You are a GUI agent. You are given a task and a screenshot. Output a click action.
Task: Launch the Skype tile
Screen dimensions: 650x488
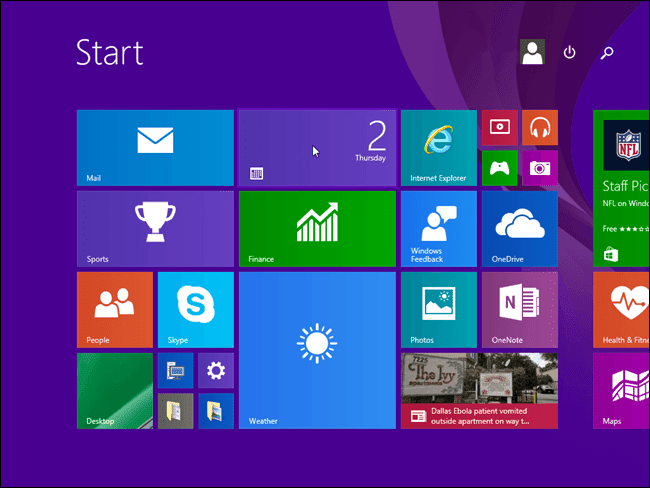coord(196,310)
